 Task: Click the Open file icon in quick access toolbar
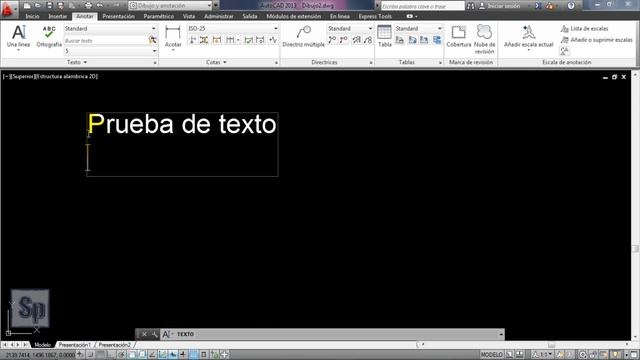[38, 6]
